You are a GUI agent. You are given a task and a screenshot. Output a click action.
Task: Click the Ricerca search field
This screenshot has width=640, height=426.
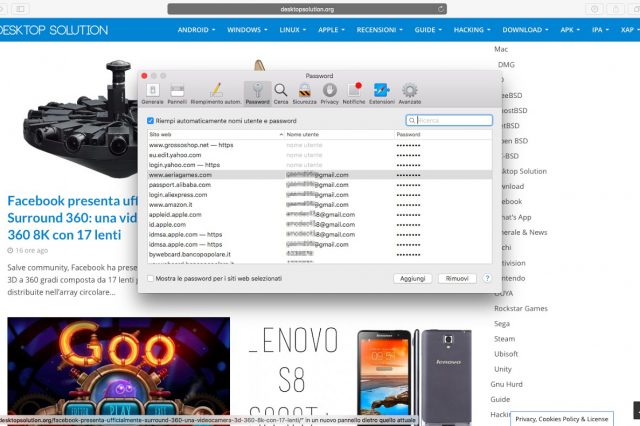click(449, 120)
